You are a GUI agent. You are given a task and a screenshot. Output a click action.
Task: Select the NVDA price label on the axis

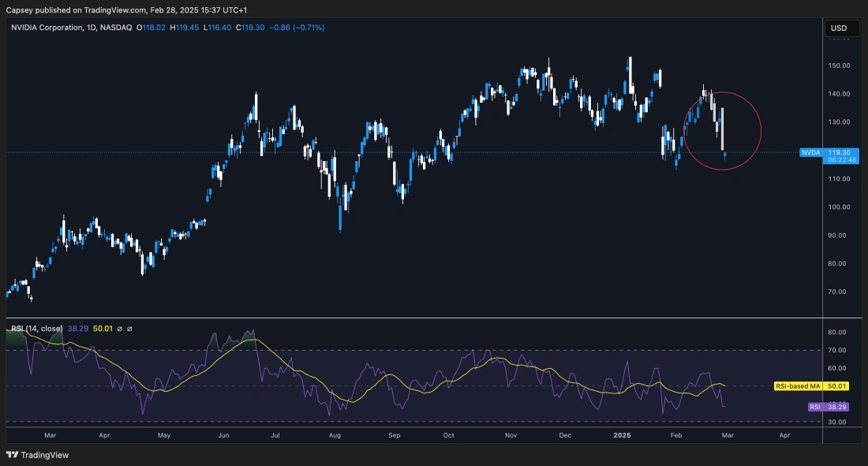tap(812, 152)
